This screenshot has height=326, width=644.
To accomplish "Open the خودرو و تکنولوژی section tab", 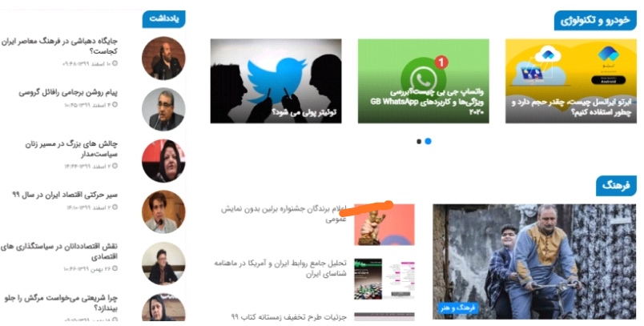I will click(x=595, y=21).
